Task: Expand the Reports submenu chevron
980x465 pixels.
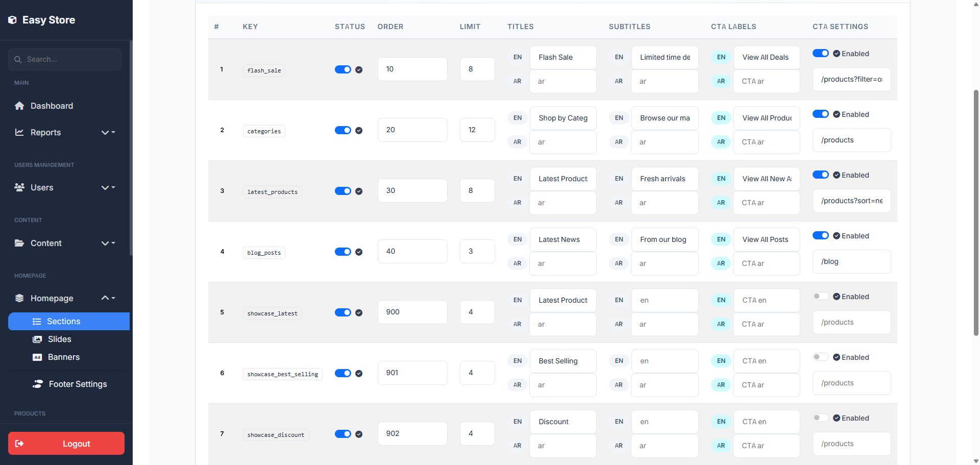Action: [107, 132]
